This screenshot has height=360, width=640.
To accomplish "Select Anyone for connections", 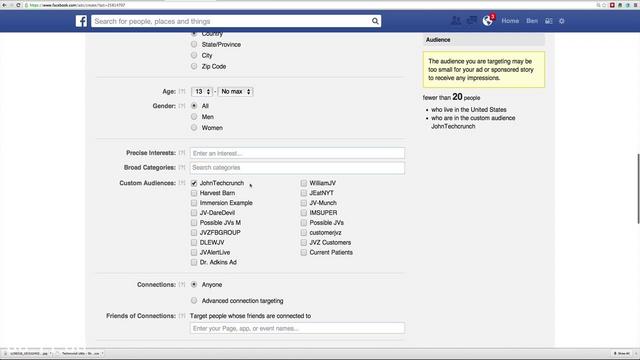I will 194,284.
